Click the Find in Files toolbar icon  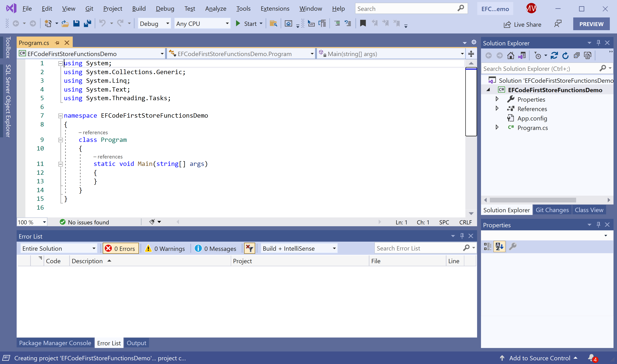pos(273,24)
